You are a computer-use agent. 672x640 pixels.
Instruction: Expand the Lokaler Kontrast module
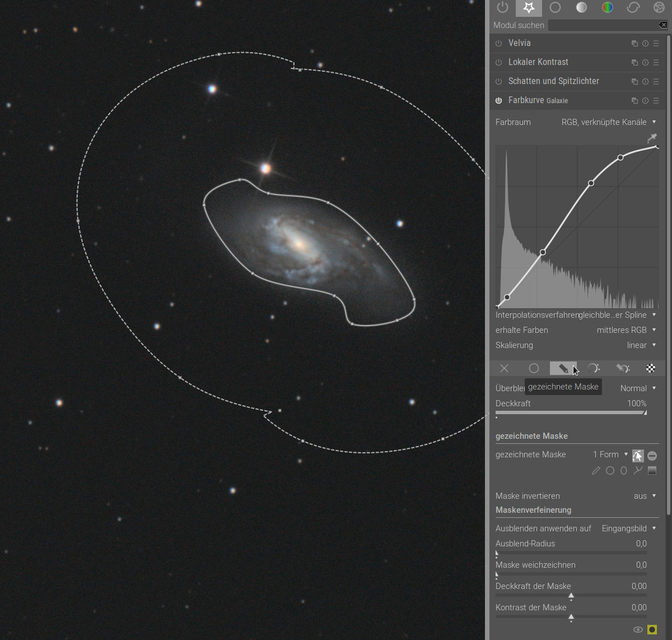(538, 62)
